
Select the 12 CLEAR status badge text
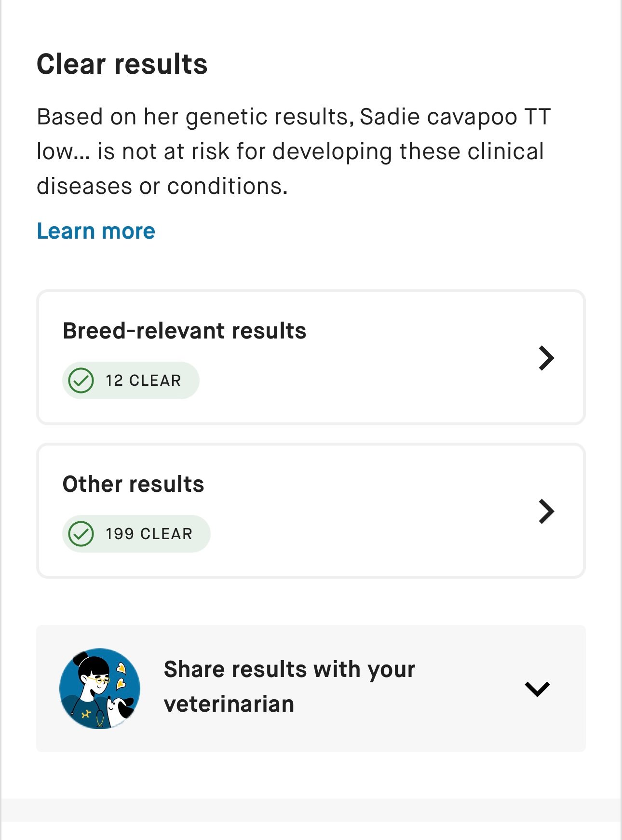[143, 380]
